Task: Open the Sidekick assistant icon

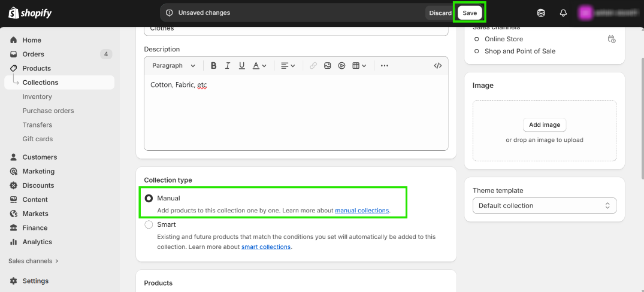Action: point(541,13)
